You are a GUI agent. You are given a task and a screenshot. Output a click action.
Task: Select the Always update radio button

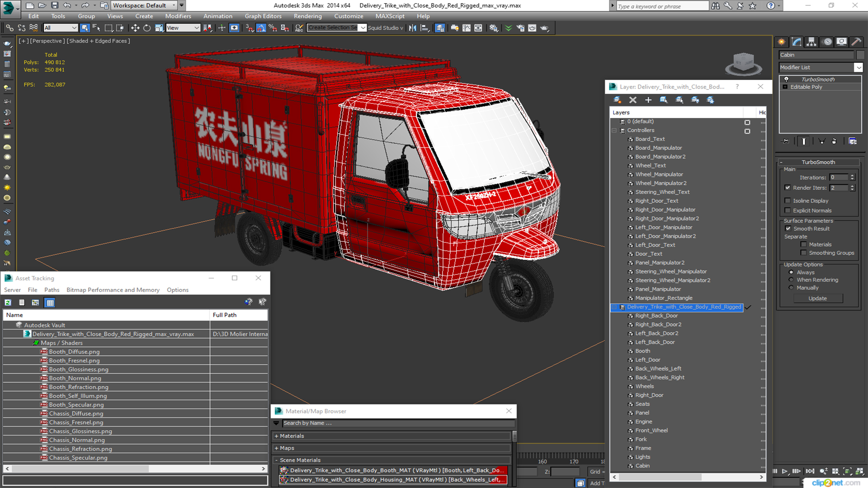click(x=791, y=272)
